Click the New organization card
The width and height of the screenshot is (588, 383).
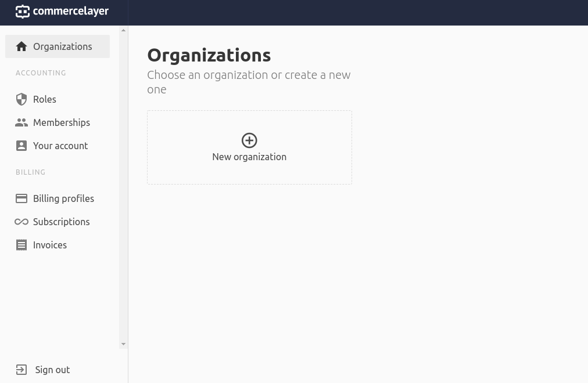click(x=249, y=147)
